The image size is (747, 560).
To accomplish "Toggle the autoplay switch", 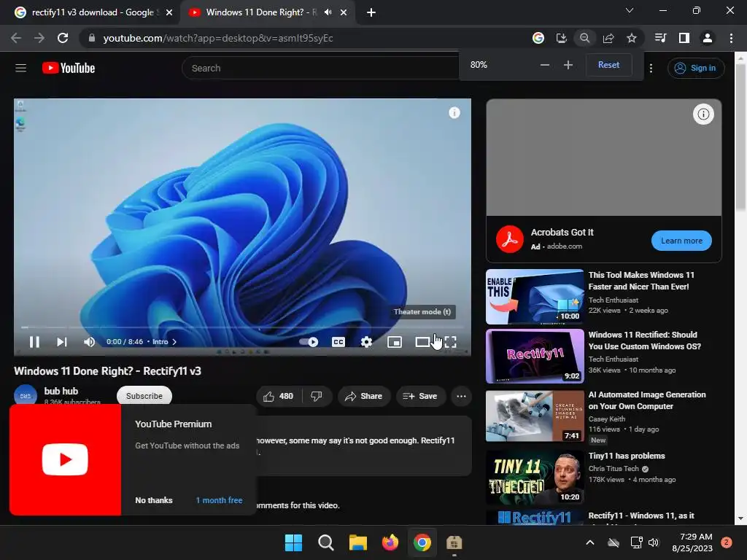I will 309,342.
